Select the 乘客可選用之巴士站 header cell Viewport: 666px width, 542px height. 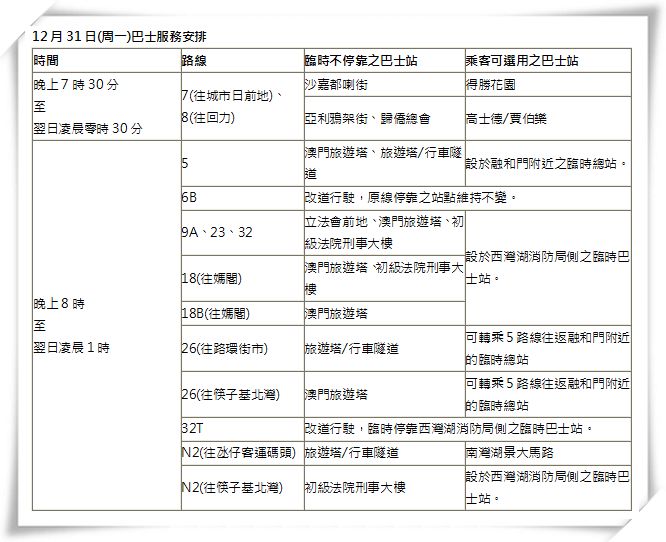pos(521,61)
